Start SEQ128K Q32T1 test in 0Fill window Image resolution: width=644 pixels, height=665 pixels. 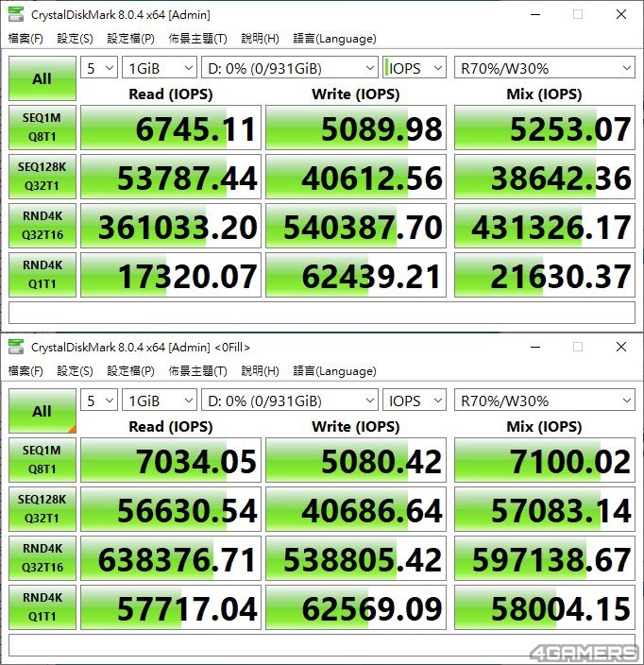point(42,509)
